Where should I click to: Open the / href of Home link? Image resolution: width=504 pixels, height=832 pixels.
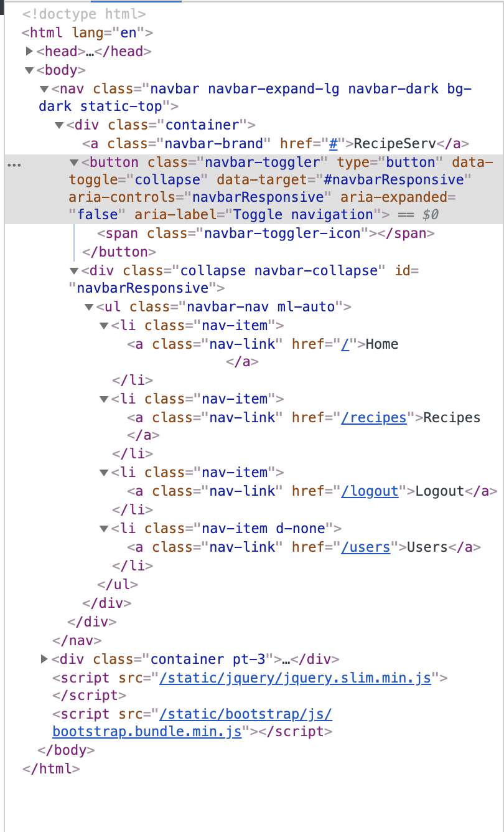pos(345,344)
